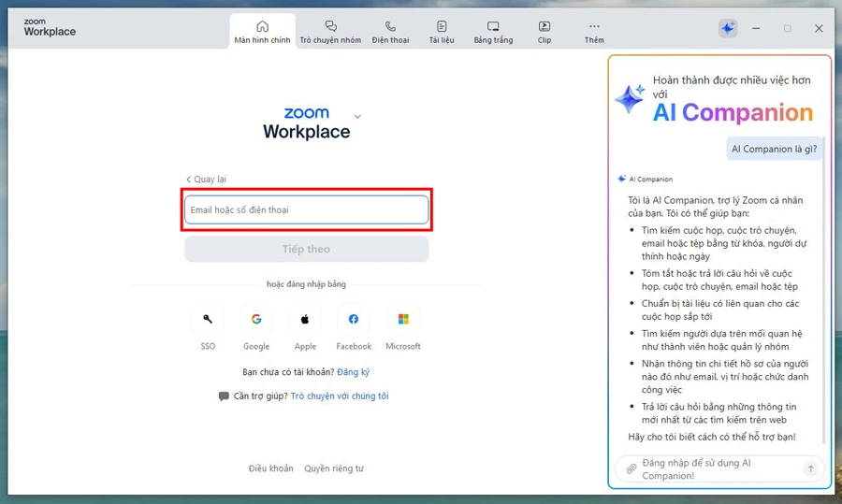
Task: Expand the dropdown arrow beside Zoom Workplace logo
Action: tap(357, 117)
